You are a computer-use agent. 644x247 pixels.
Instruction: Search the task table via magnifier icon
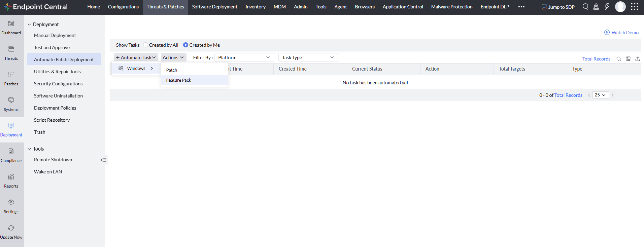619,59
